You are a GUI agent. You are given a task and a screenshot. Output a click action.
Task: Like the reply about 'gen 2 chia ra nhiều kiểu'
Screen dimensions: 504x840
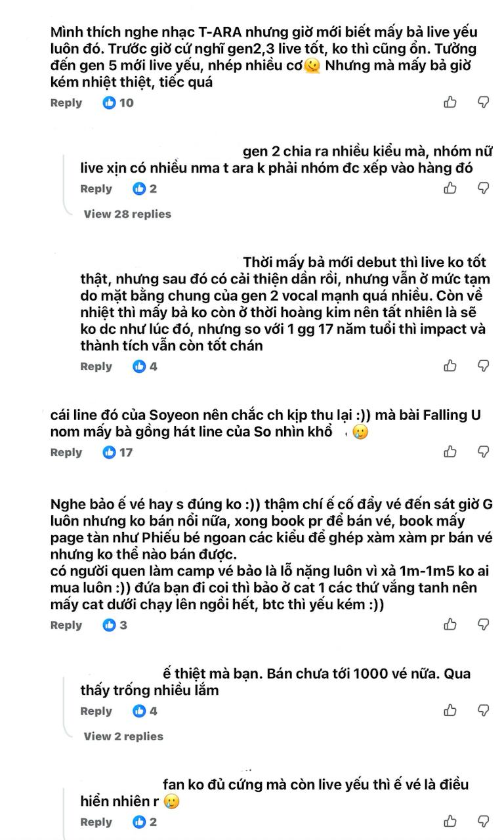click(451, 188)
